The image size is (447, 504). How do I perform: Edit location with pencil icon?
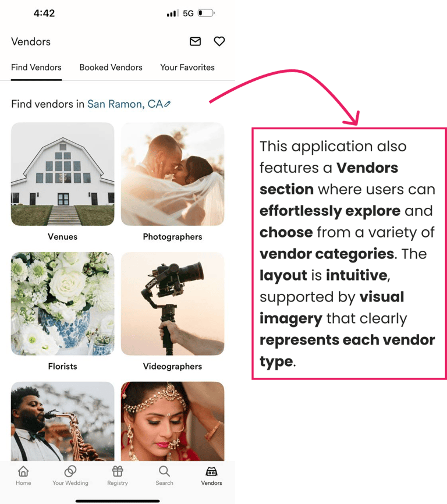pos(167,104)
